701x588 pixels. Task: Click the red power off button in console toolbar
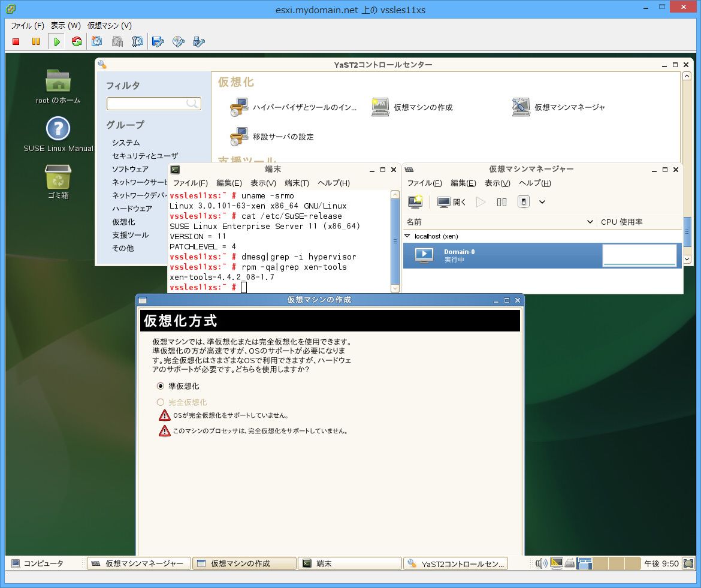coord(16,41)
